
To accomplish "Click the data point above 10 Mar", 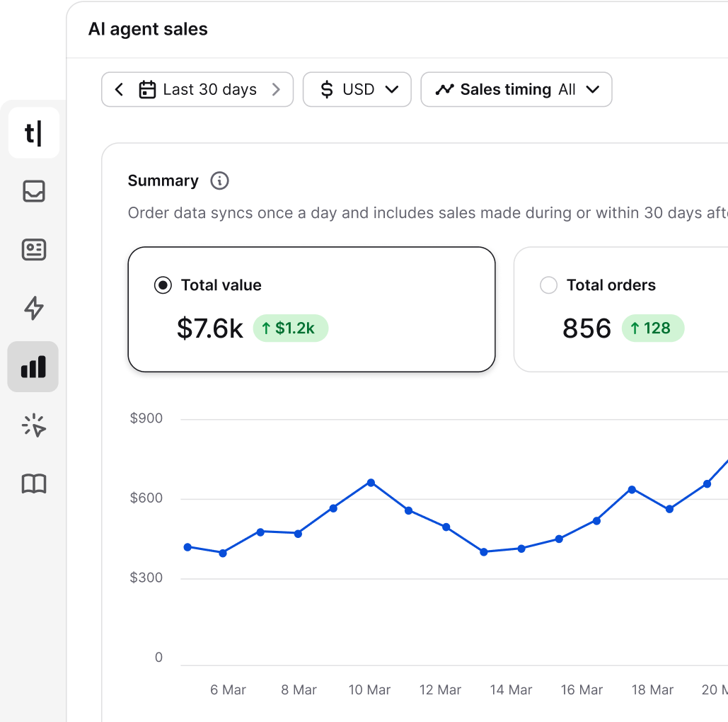I will click(x=369, y=483).
